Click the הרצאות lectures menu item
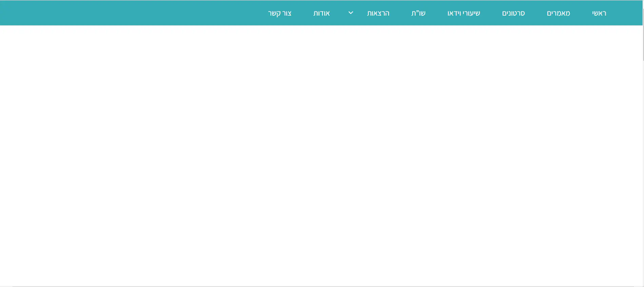The image size is (644, 287). coord(378,13)
